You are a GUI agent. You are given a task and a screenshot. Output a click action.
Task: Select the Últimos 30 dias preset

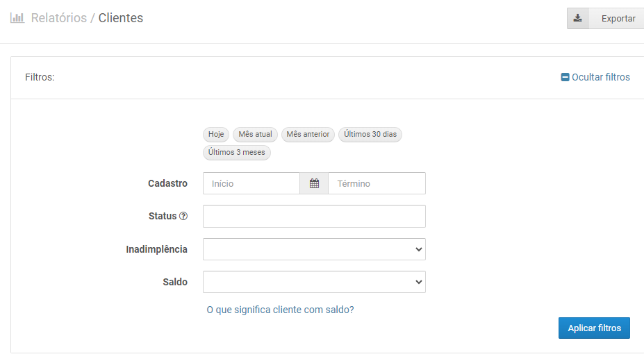coord(370,134)
